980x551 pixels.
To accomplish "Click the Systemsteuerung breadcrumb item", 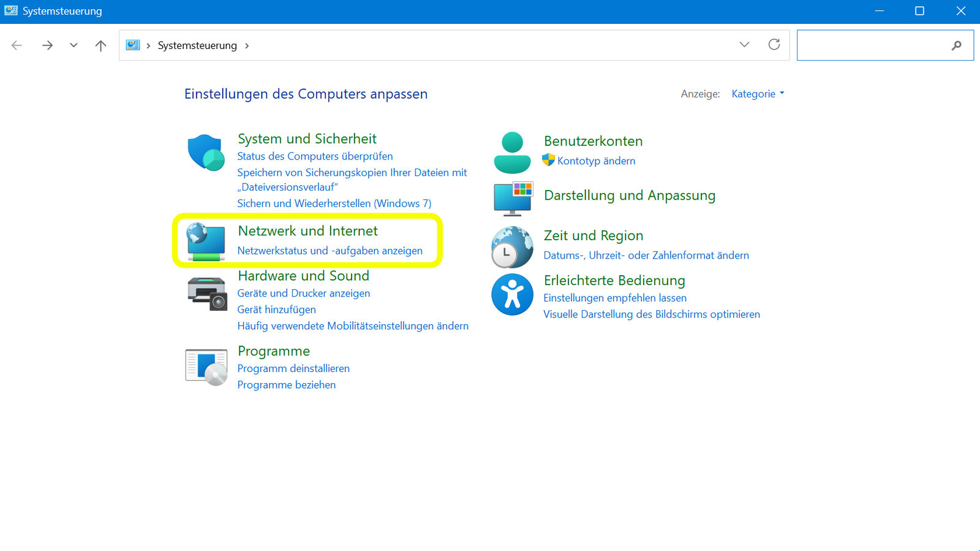I will (x=197, y=45).
